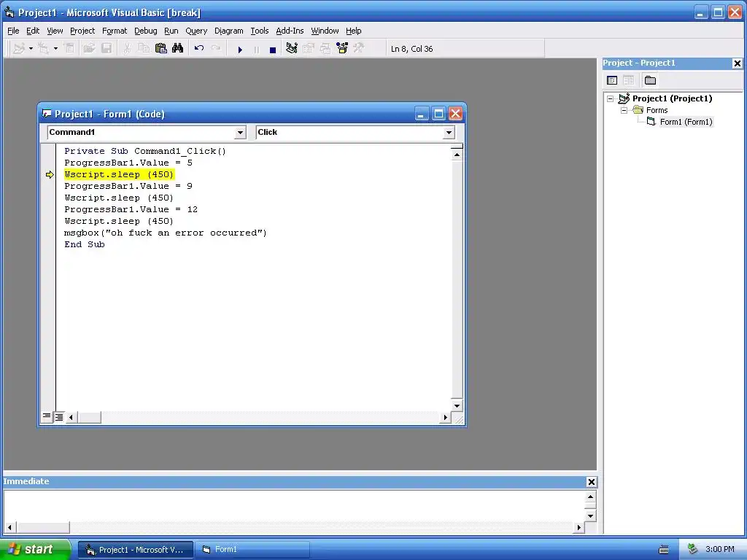Open the Query menu
The width and height of the screenshot is (747, 560).
pyautogui.click(x=196, y=31)
